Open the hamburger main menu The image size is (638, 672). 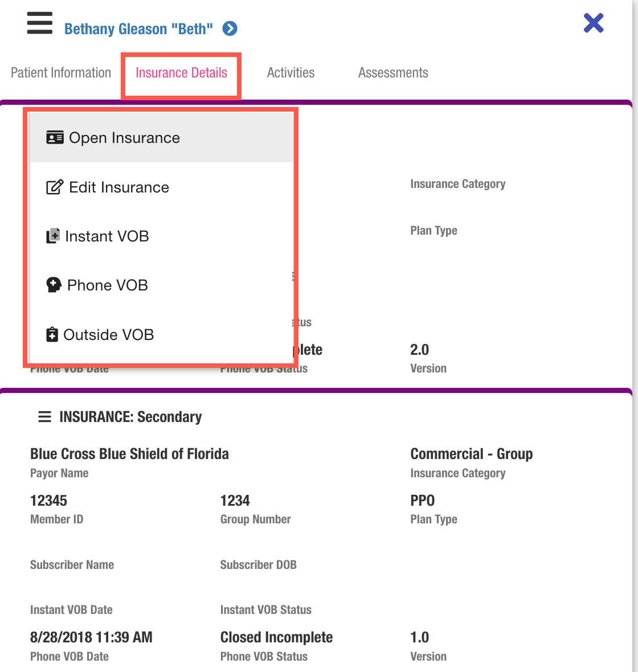click(40, 23)
